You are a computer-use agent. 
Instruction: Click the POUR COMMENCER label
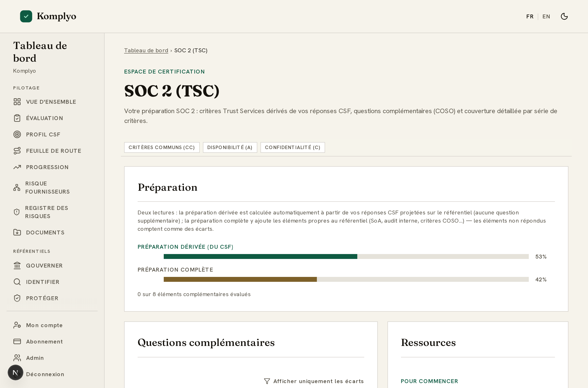pos(429,381)
